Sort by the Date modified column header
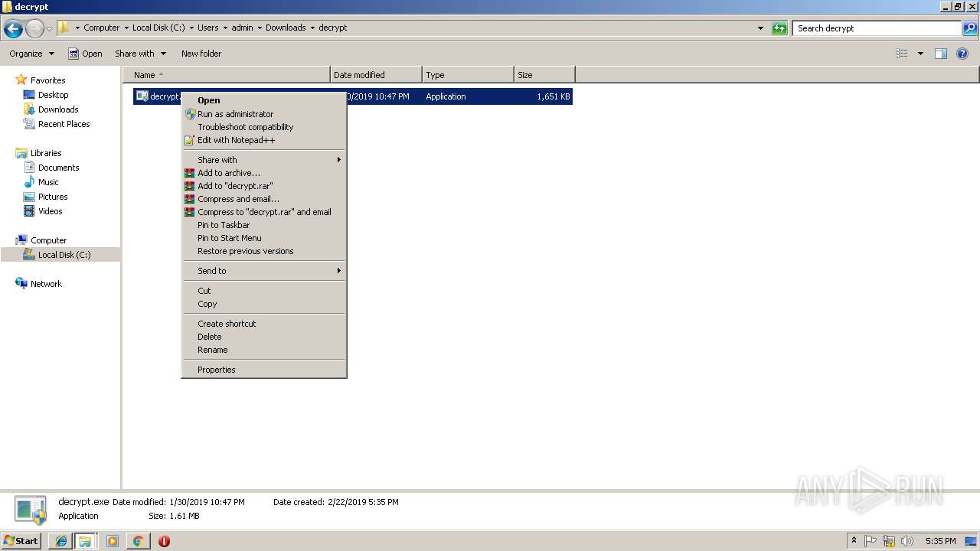The width and height of the screenshot is (980, 551). click(x=376, y=75)
